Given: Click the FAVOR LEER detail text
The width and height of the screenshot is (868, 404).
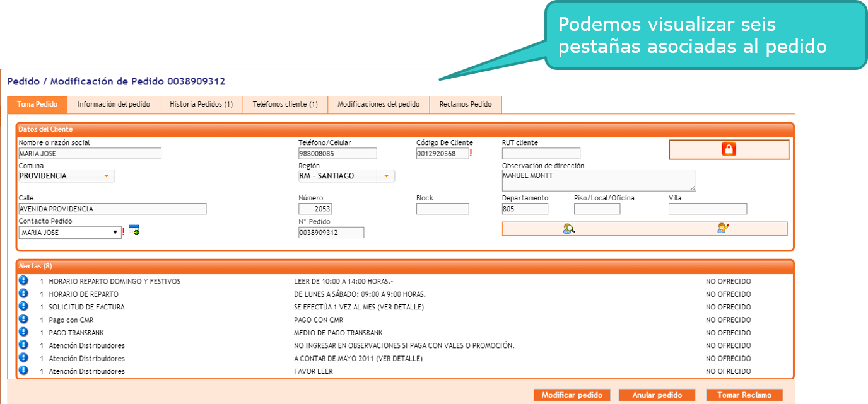Looking at the screenshot, I should 314,372.
